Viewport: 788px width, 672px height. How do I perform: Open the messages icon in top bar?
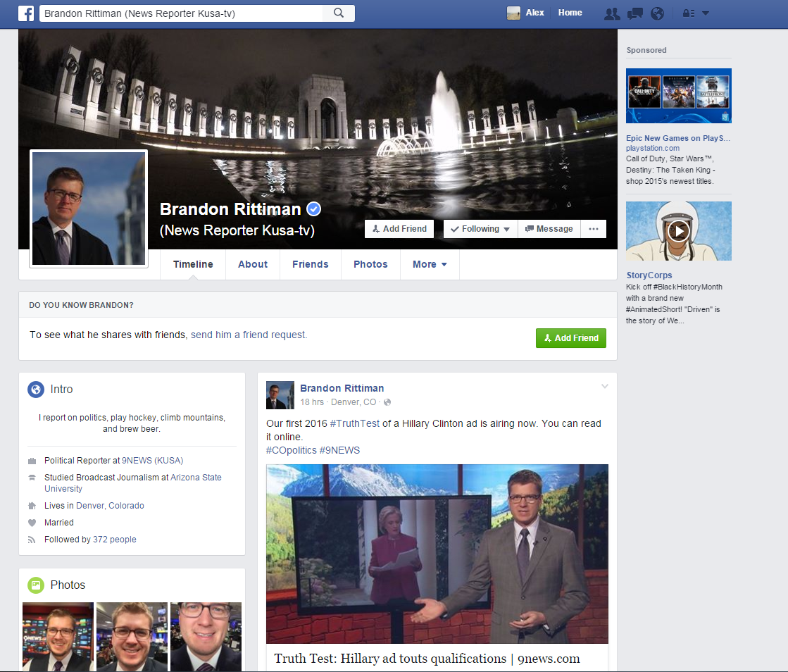[634, 13]
